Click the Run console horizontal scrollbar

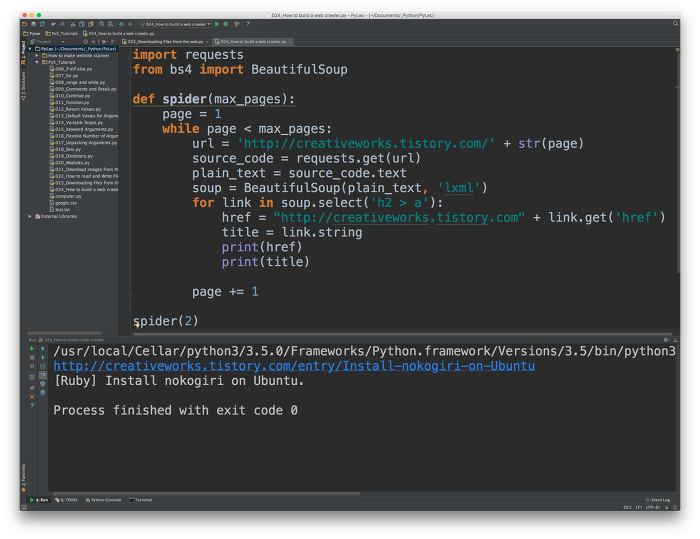tap(207, 493)
